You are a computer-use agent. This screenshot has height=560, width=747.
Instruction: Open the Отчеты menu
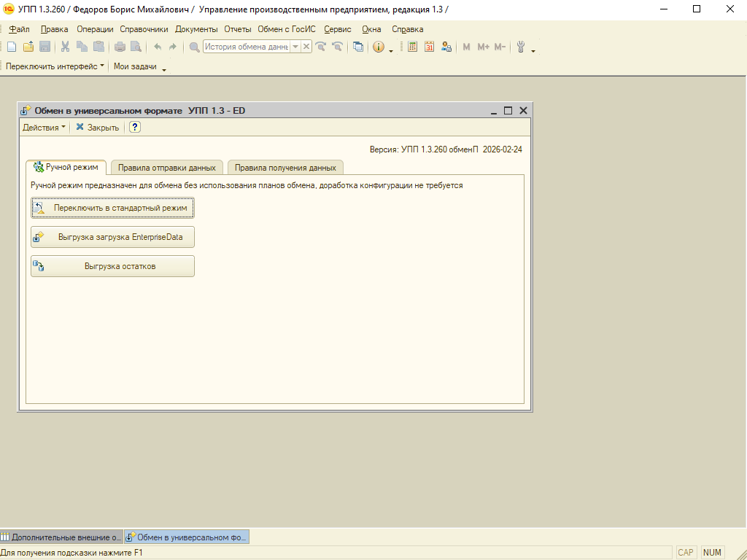[x=238, y=29]
